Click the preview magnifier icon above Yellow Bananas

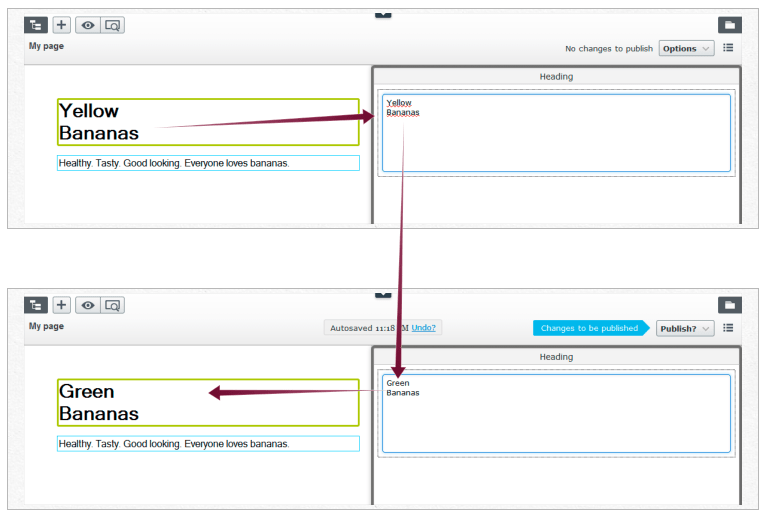tap(112, 25)
